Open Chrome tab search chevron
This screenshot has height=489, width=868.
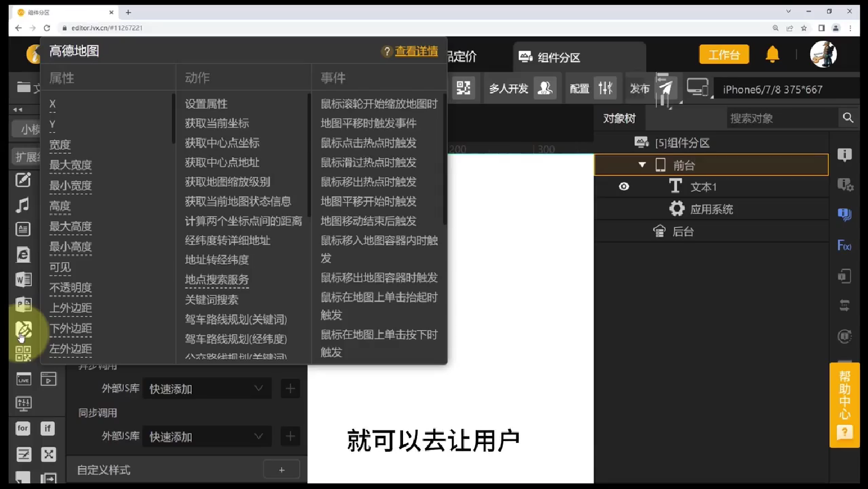tap(788, 12)
